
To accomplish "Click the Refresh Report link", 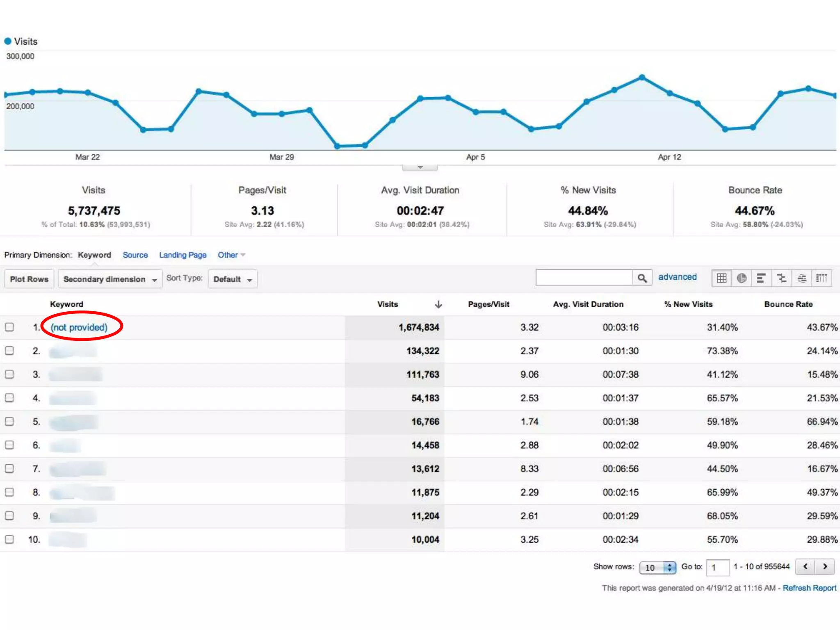I will pos(809,588).
